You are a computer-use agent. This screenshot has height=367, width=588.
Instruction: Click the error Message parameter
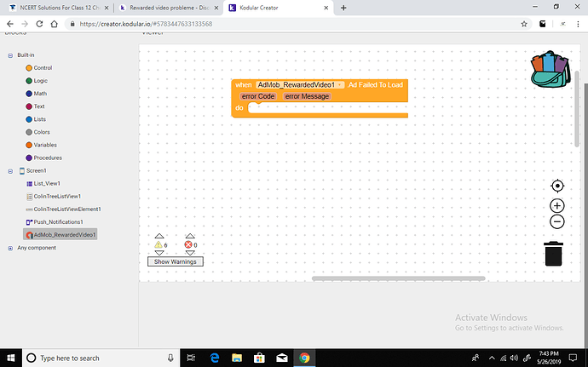tap(307, 96)
